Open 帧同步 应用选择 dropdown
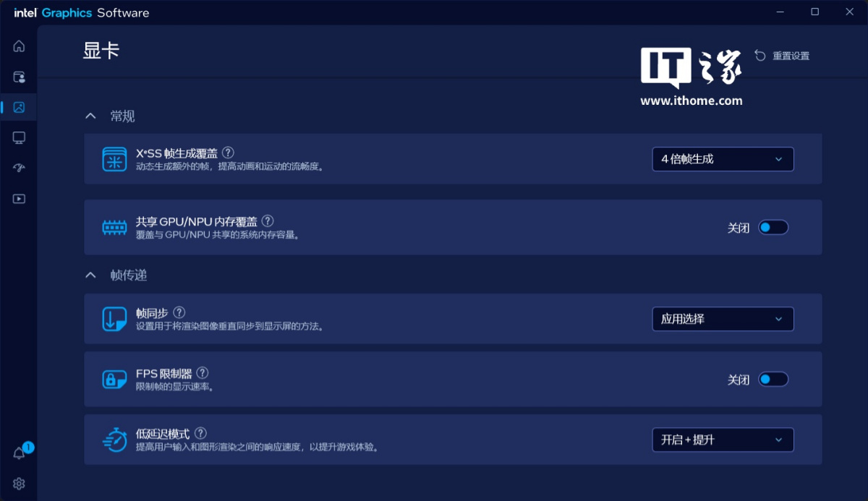Image resolution: width=868 pixels, height=501 pixels. (x=723, y=319)
